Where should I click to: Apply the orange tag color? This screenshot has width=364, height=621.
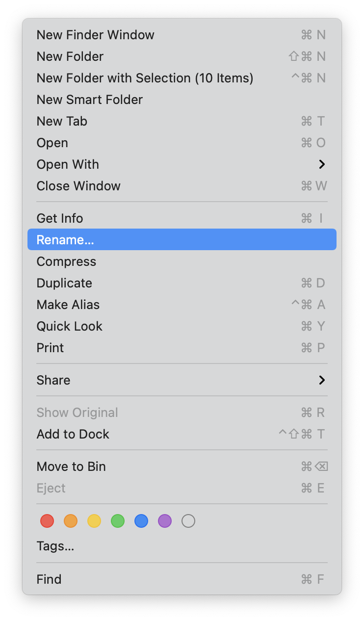[x=71, y=520]
